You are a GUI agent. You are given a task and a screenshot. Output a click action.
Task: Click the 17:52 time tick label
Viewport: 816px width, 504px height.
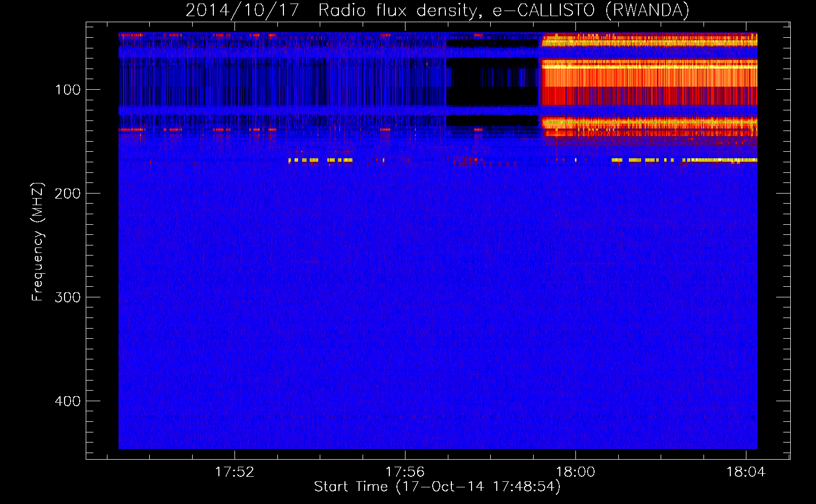click(x=235, y=472)
